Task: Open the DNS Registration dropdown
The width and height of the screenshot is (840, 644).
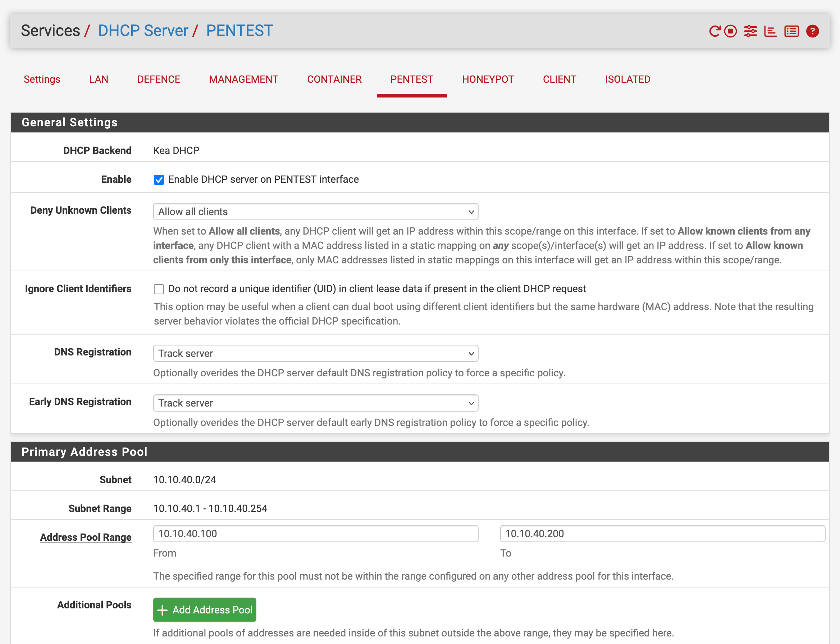Action: (316, 353)
